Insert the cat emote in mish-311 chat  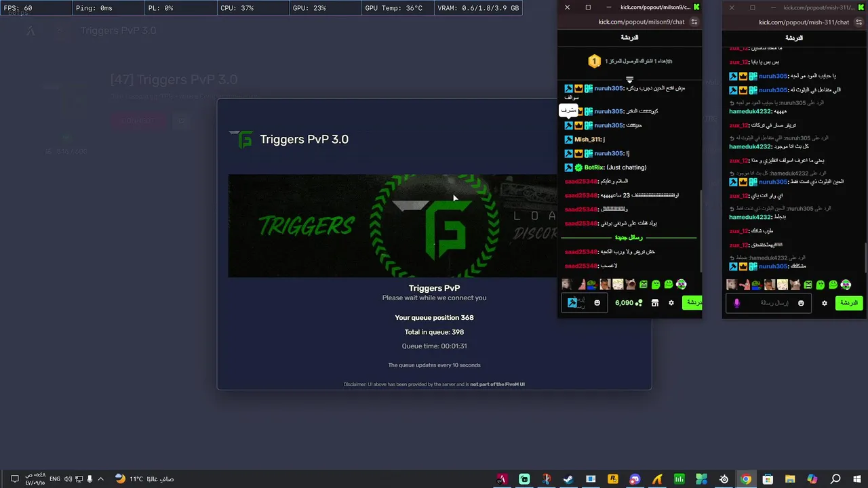(795, 285)
